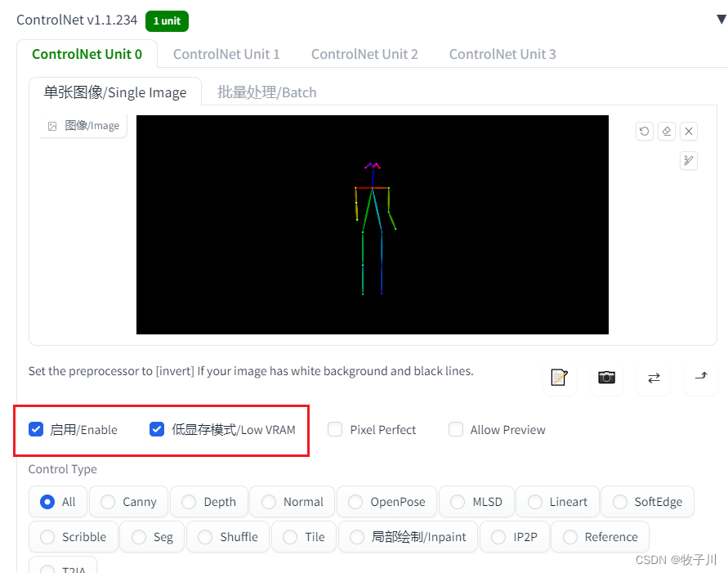Enable the Pixel Perfect checkbox
This screenshot has width=728, height=573.
point(335,429)
